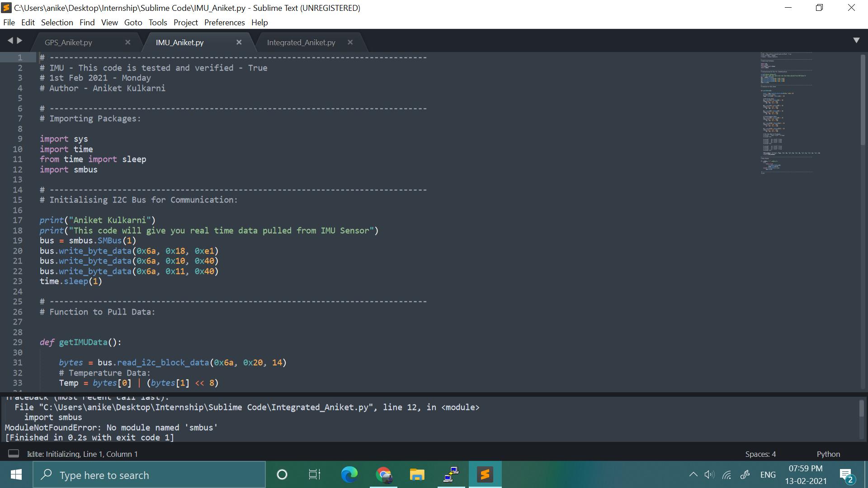
Task: Launch Google Chrome from the taskbar
Action: click(383, 474)
